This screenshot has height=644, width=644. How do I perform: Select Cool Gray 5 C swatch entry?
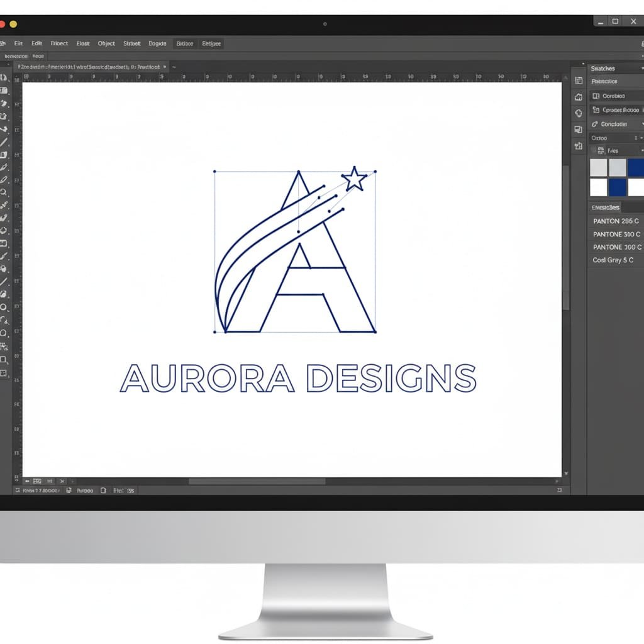tap(613, 260)
